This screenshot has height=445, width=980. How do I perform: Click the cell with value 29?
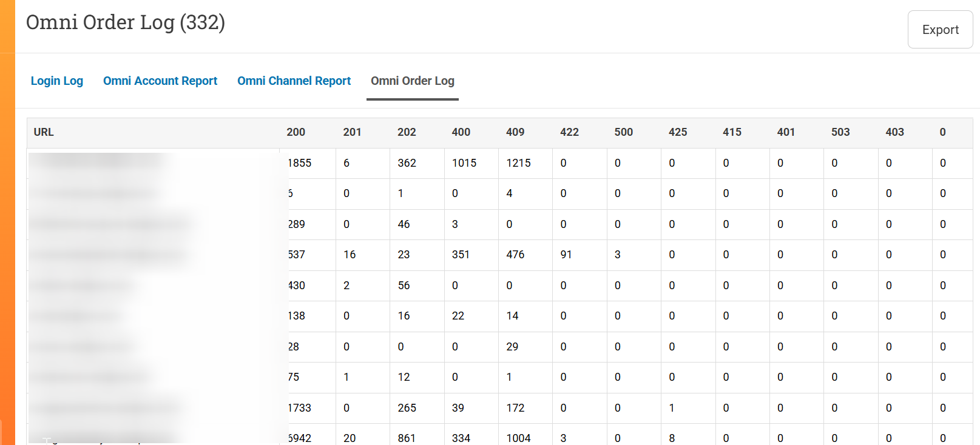pos(512,347)
